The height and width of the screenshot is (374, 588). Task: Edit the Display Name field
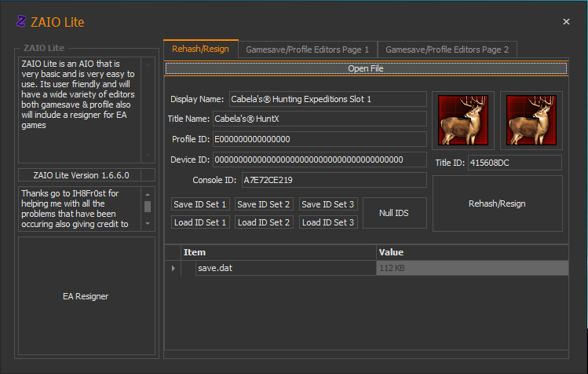[x=327, y=99]
